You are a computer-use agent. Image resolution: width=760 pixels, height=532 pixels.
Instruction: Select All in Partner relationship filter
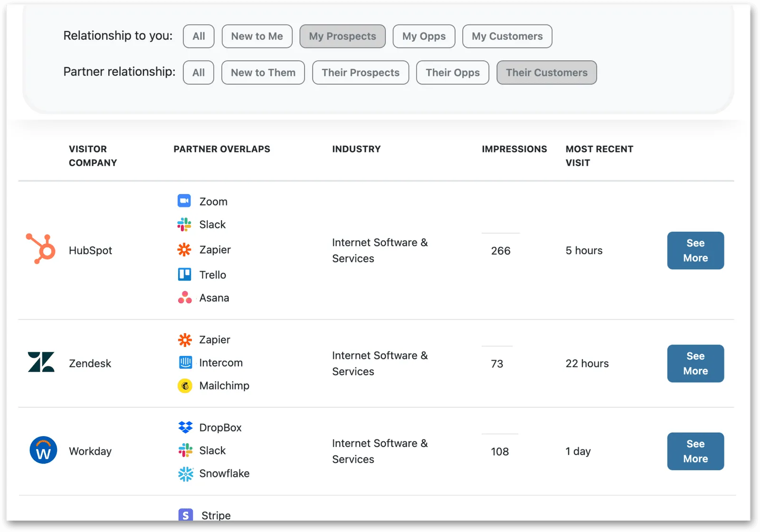click(199, 73)
